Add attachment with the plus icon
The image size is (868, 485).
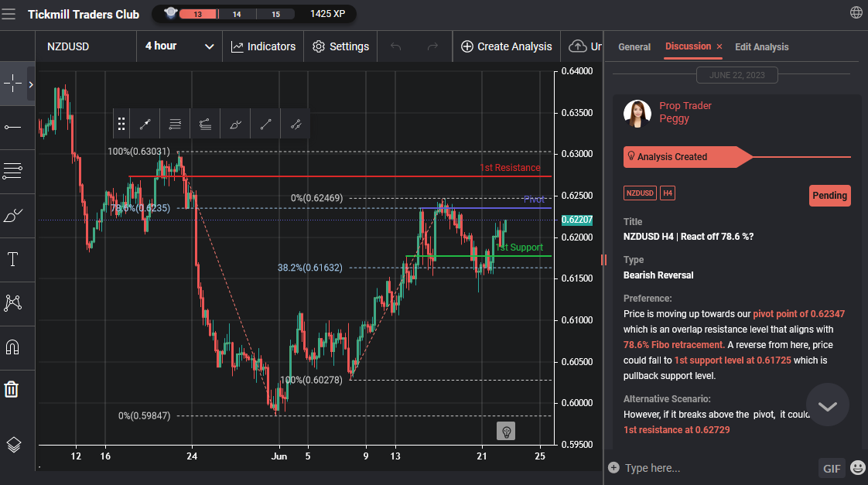coord(613,467)
